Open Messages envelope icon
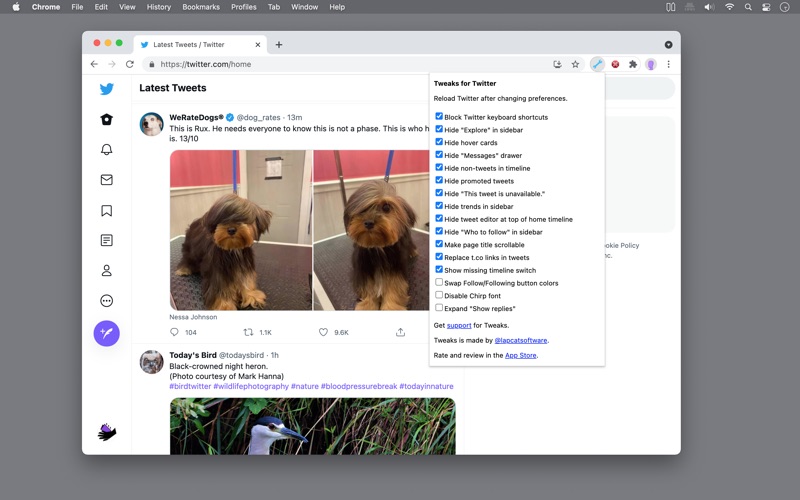Image resolution: width=800 pixels, height=500 pixels. tap(107, 180)
